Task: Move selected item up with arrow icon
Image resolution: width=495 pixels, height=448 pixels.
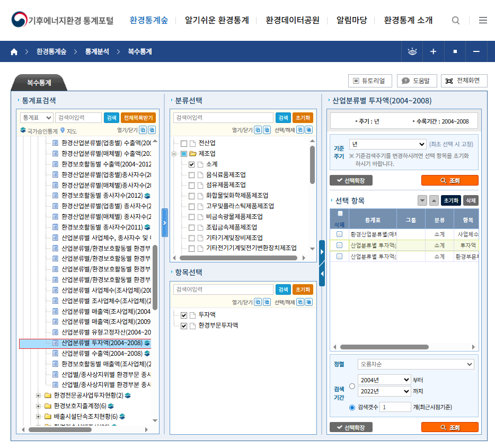Action: tap(434, 200)
